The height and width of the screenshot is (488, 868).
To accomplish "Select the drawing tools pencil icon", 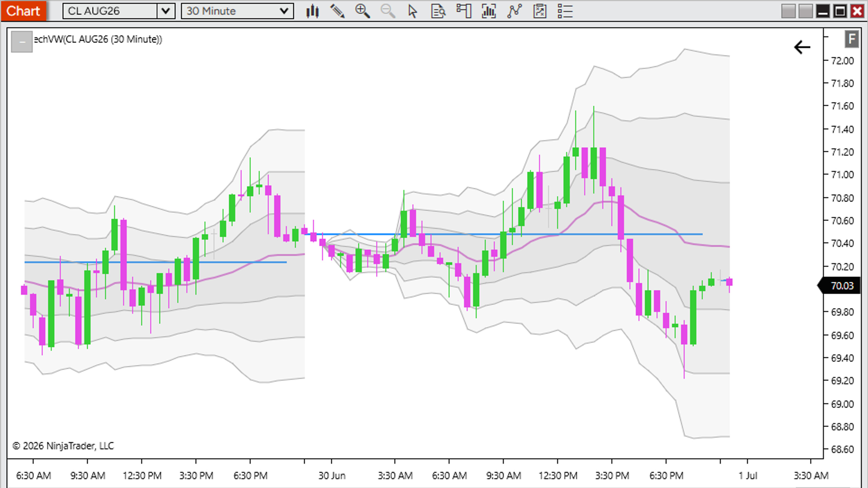I will tap(337, 11).
